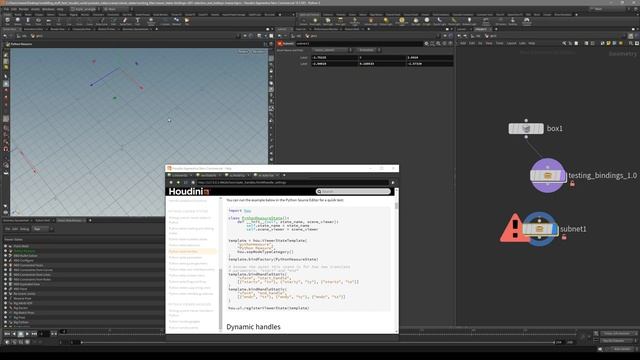The height and width of the screenshot is (360, 640).
Task: Expand the Python Measure row
Action: point(5,251)
